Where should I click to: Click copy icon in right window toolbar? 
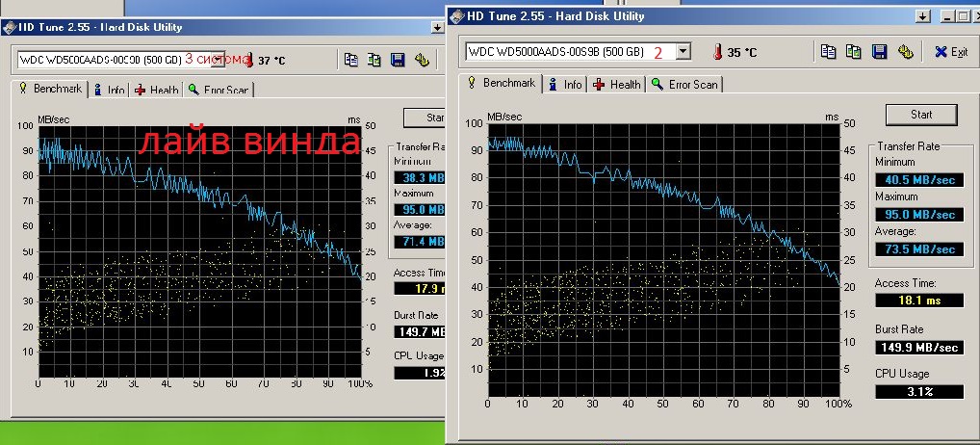coord(828,51)
